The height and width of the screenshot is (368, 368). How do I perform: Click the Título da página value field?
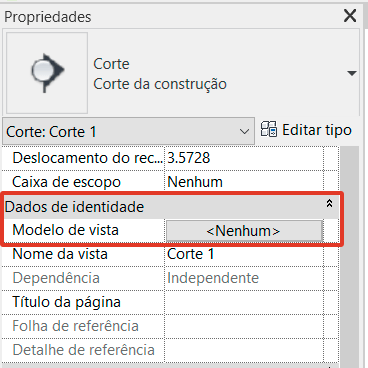(x=244, y=302)
